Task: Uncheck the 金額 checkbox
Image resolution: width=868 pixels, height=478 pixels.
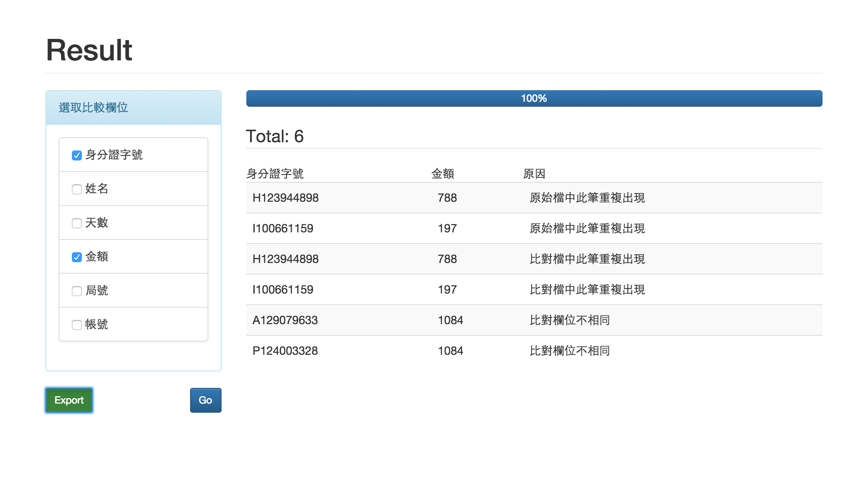Action: tap(77, 257)
